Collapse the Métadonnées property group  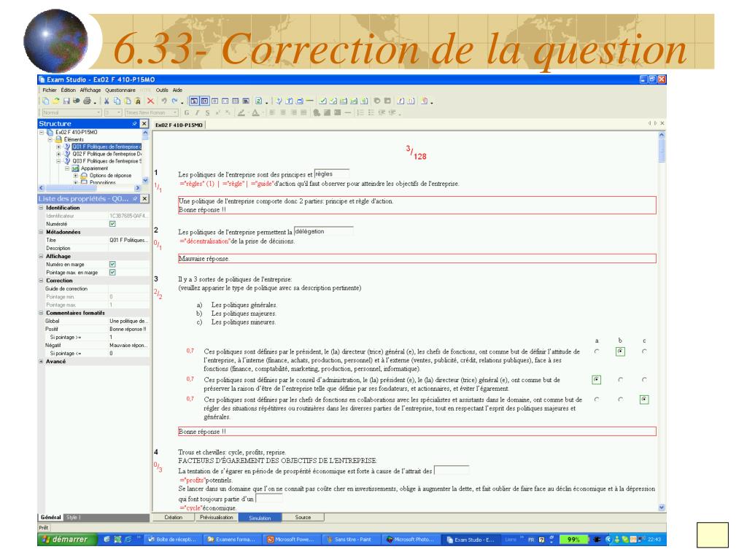(x=41, y=233)
